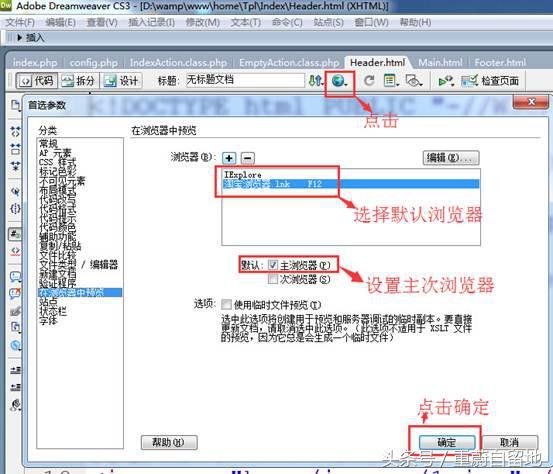Screen dimensions: 553x474
Task: Enable 使用临时文件预览 temporary file preview
Action: (226, 304)
